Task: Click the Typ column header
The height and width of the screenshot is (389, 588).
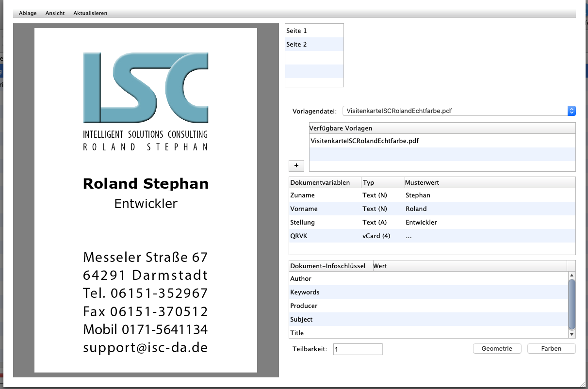Action: [x=383, y=183]
